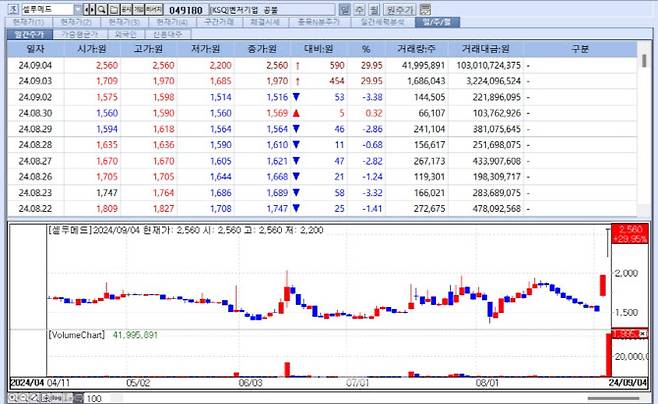
Task: Select the 월 (monthly) period toggle
Action: pos(374,10)
